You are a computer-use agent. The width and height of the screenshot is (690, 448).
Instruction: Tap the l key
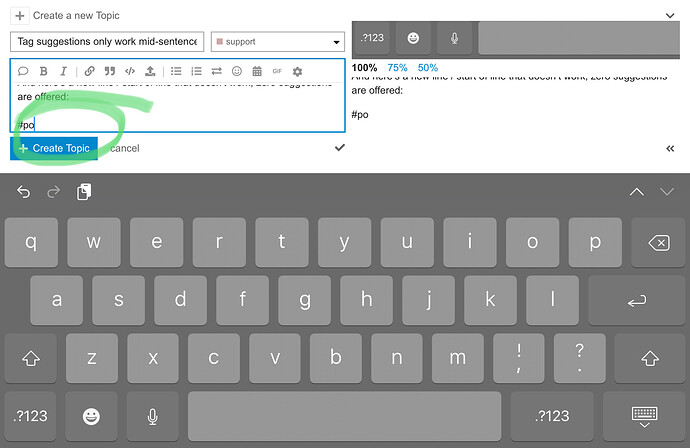point(552,301)
